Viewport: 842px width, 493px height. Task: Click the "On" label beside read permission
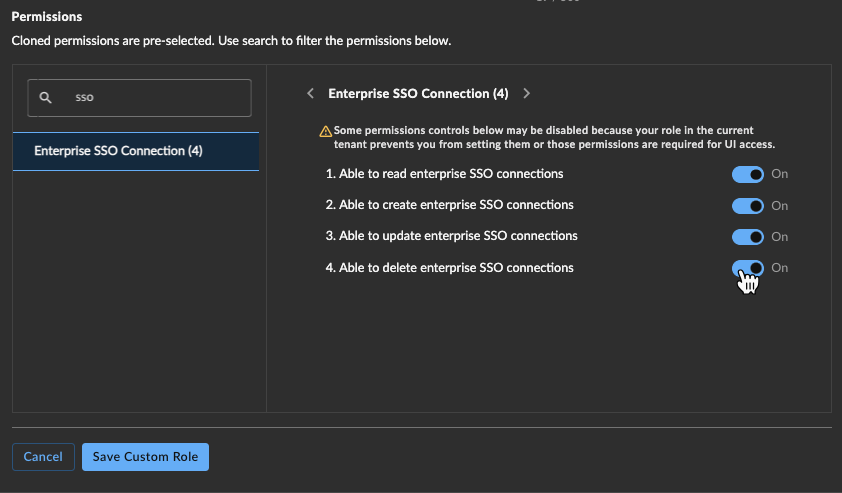(x=780, y=174)
